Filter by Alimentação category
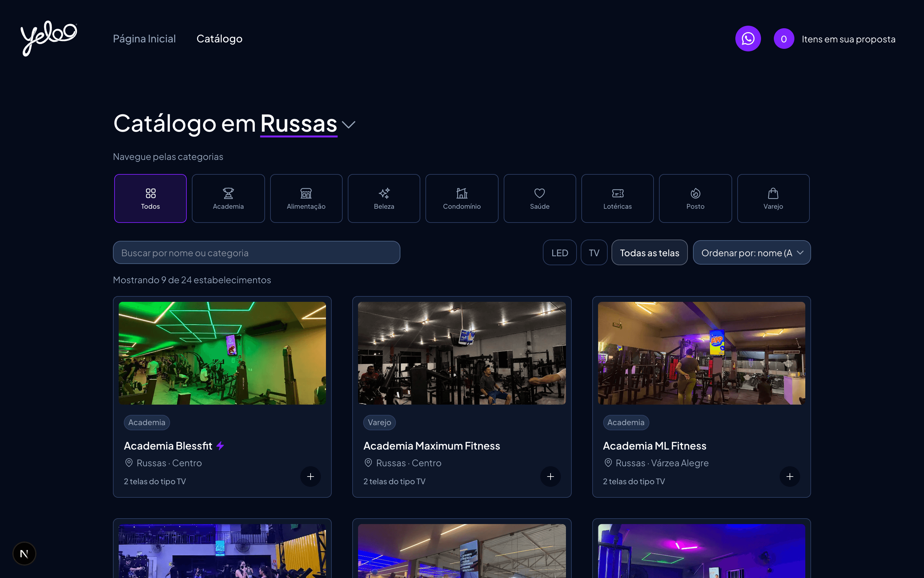The width and height of the screenshot is (924, 578). coord(306,198)
